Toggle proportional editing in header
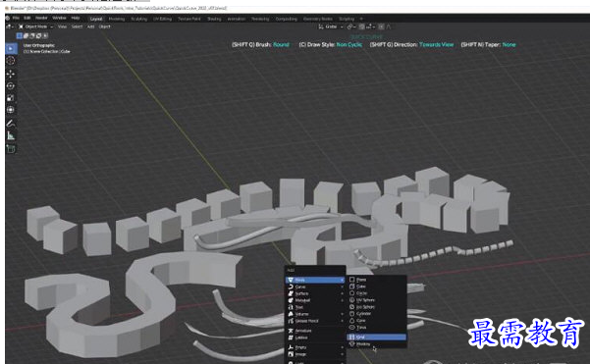Screen dimensions: 590x364 (x=381, y=26)
